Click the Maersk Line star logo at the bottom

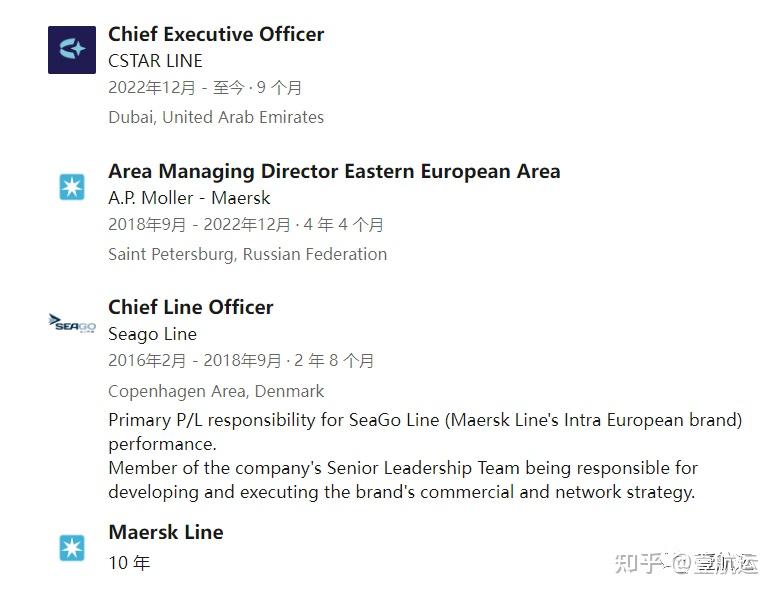[x=72, y=548]
